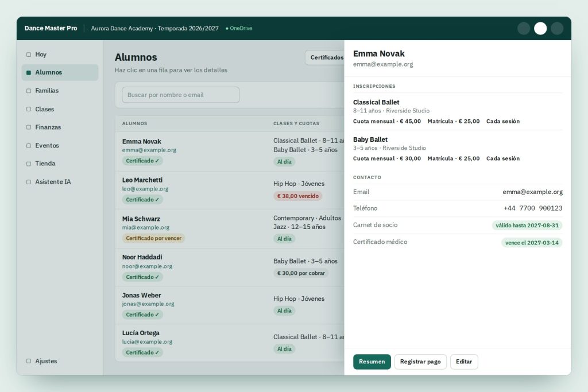Click the rightmost dark circle in title bar
The image size is (588, 392).
click(557, 29)
